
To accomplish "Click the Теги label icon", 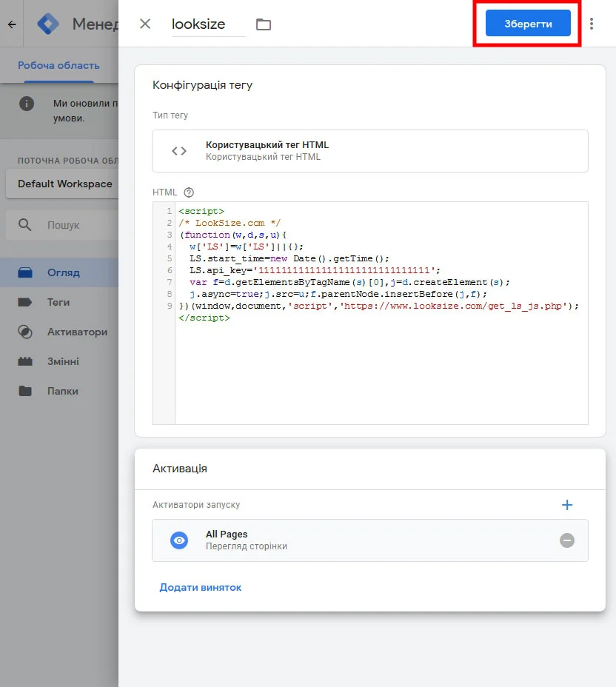I will (x=25, y=302).
